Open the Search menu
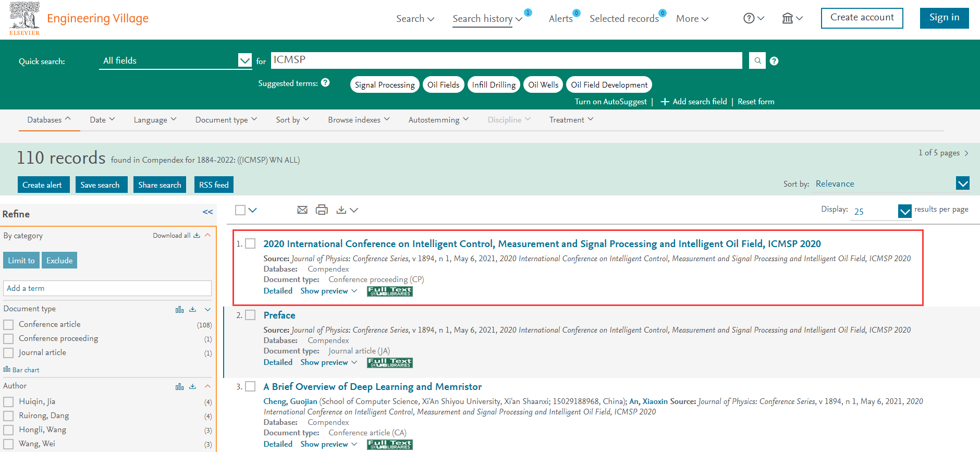Screen dimensions: 980x452 (415, 19)
